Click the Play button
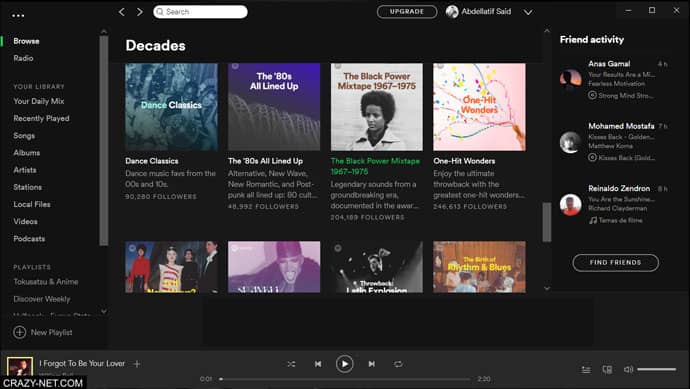 345,364
